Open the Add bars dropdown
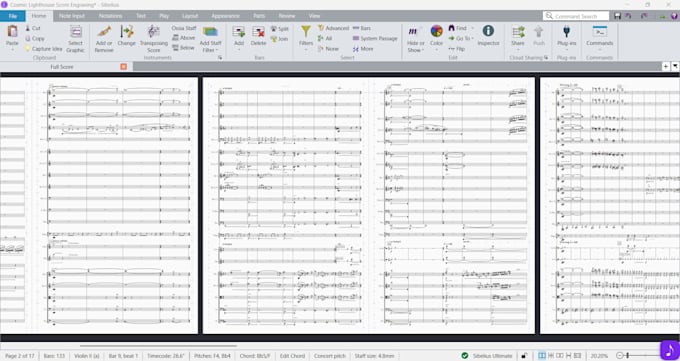680x361 pixels. tap(239, 38)
